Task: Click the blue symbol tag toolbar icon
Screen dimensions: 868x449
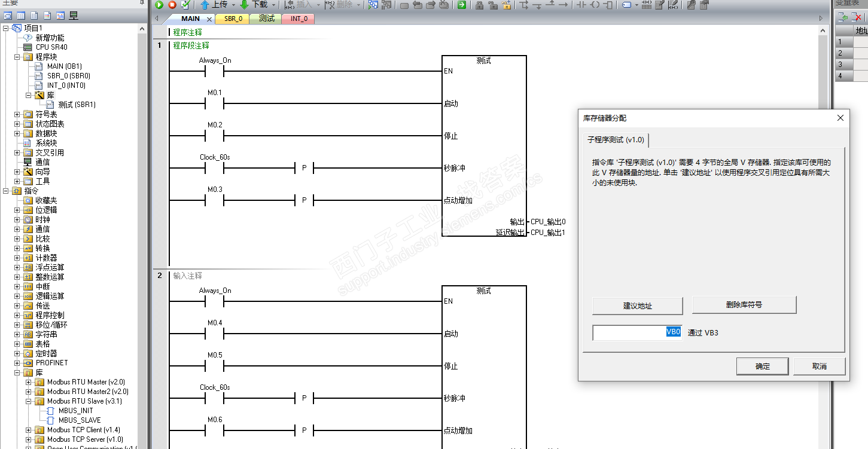Action: pos(626,5)
